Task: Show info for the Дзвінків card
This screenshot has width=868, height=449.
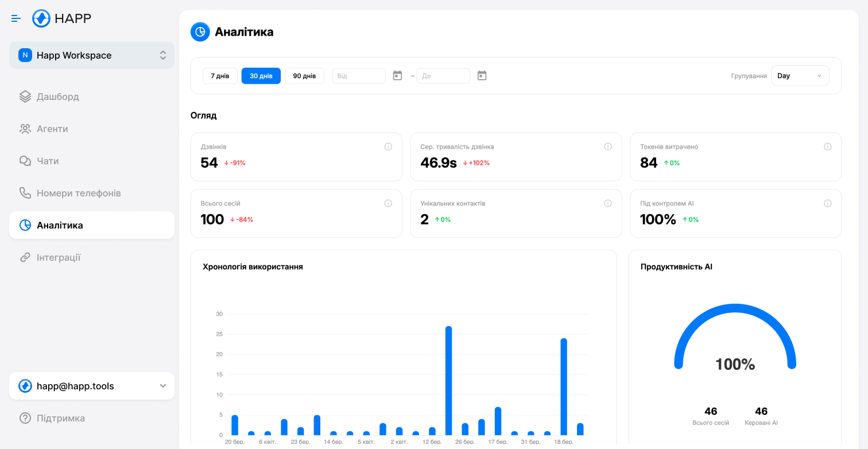Action: pyautogui.click(x=388, y=147)
